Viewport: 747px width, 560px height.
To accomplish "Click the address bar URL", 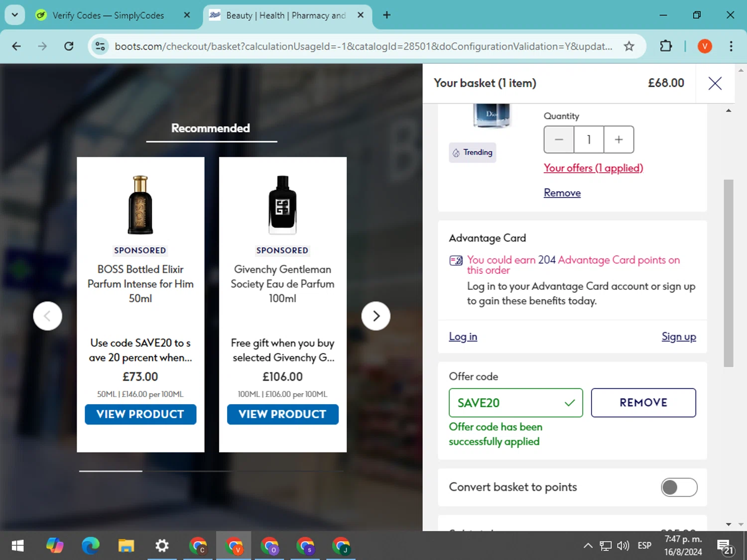I will click(364, 46).
